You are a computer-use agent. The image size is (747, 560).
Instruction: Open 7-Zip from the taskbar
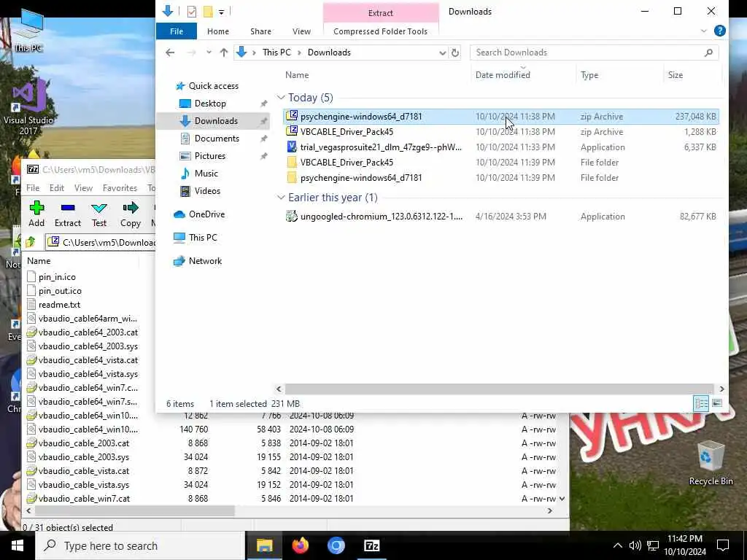pyautogui.click(x=371, y=545)
